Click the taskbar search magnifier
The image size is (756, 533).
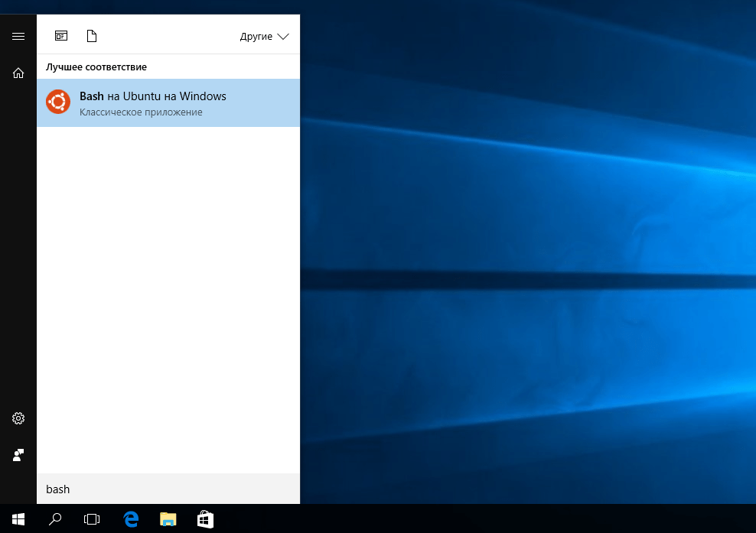[x=55, y=519]
